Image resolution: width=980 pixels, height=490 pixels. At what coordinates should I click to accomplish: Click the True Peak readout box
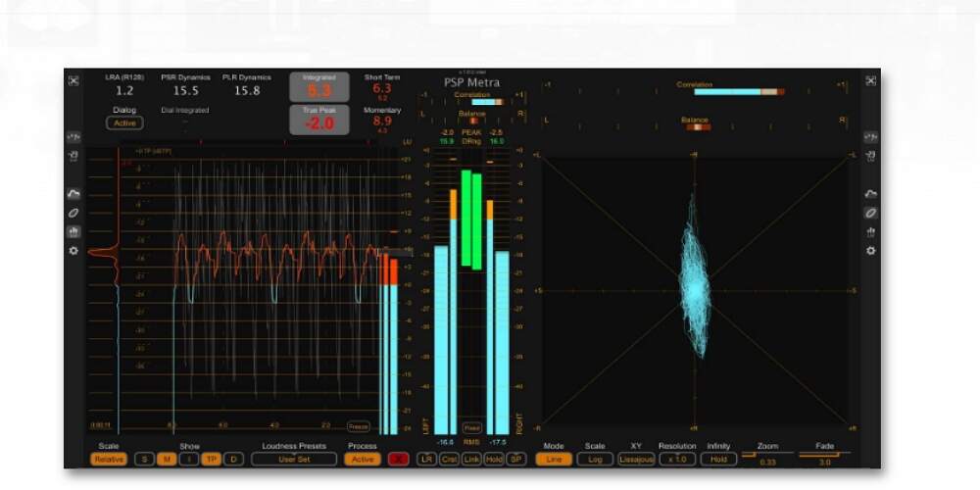[x=319, y=120]
